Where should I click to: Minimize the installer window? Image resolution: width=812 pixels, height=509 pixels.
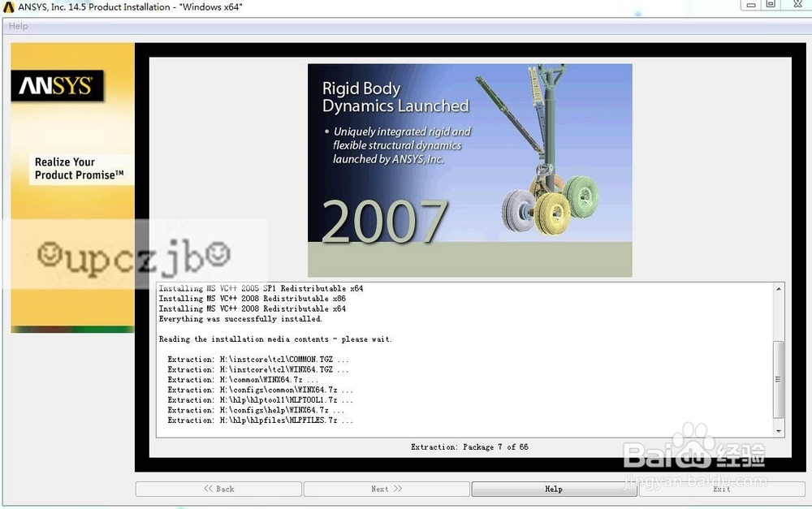750,5
